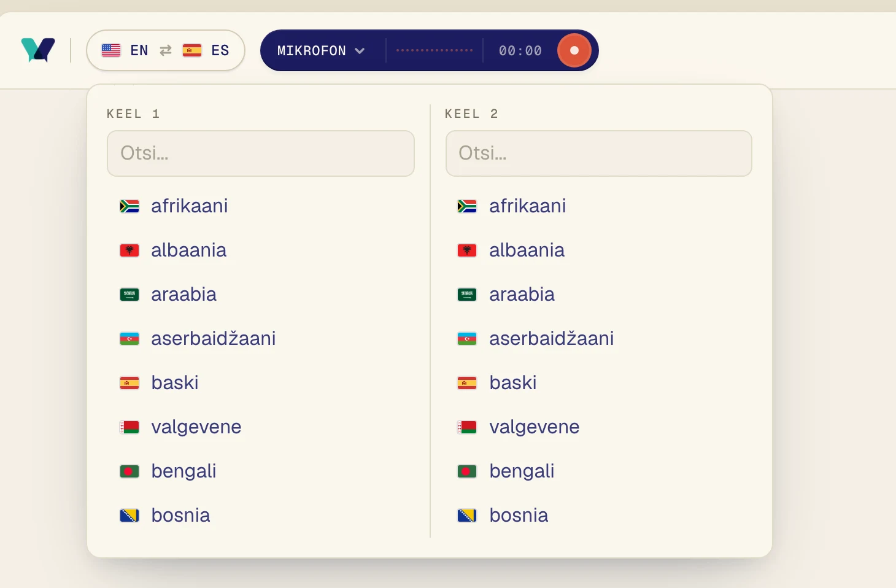
Task: Pick araabia flag icon in Keel 1
Action: point(129,295)
